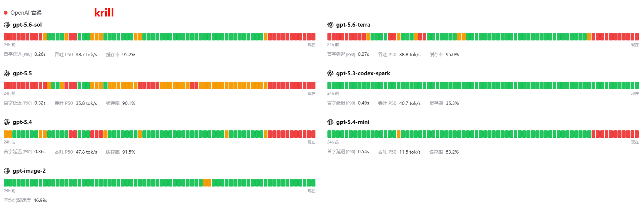Screen dimensions: 644x209
Task: Select codex-spark cache rate 35.3%
Action: pyautogui.click(x=452, y=103)
